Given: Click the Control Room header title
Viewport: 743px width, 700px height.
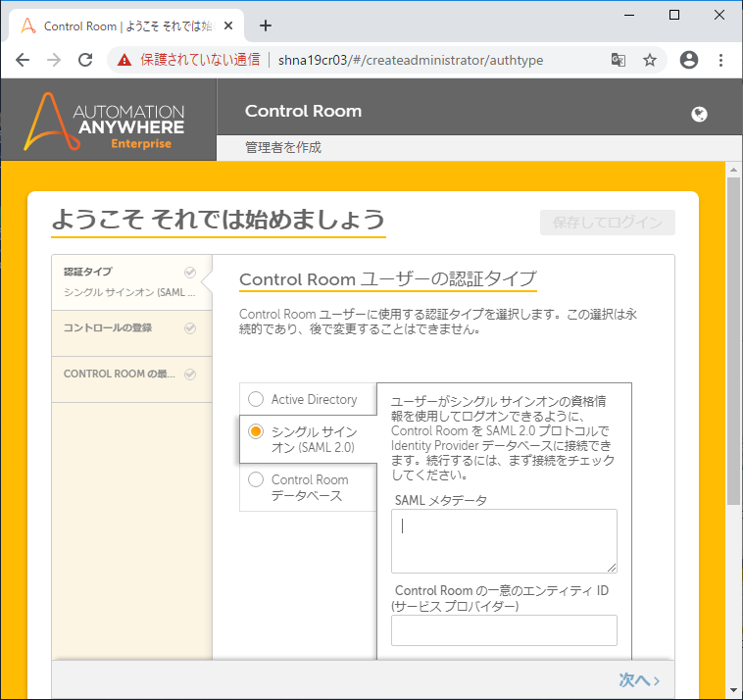Looking at the screenshot, I should [x=303, y=111].
